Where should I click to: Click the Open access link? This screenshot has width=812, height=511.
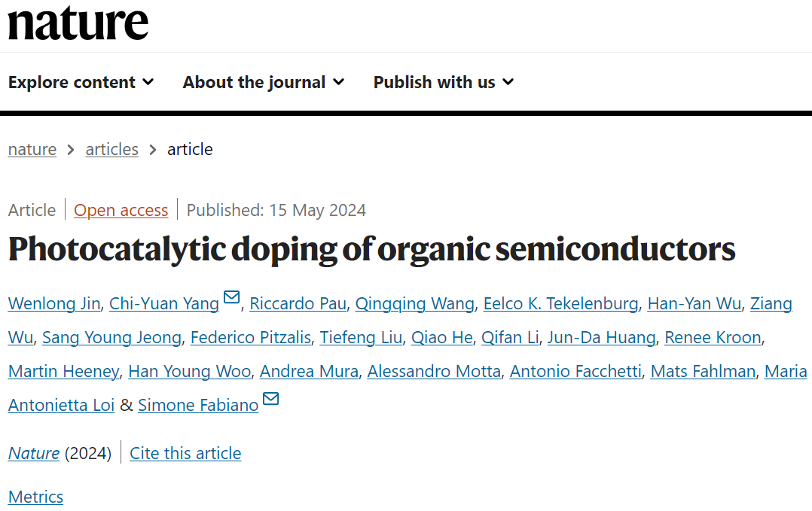pos(121,210)
